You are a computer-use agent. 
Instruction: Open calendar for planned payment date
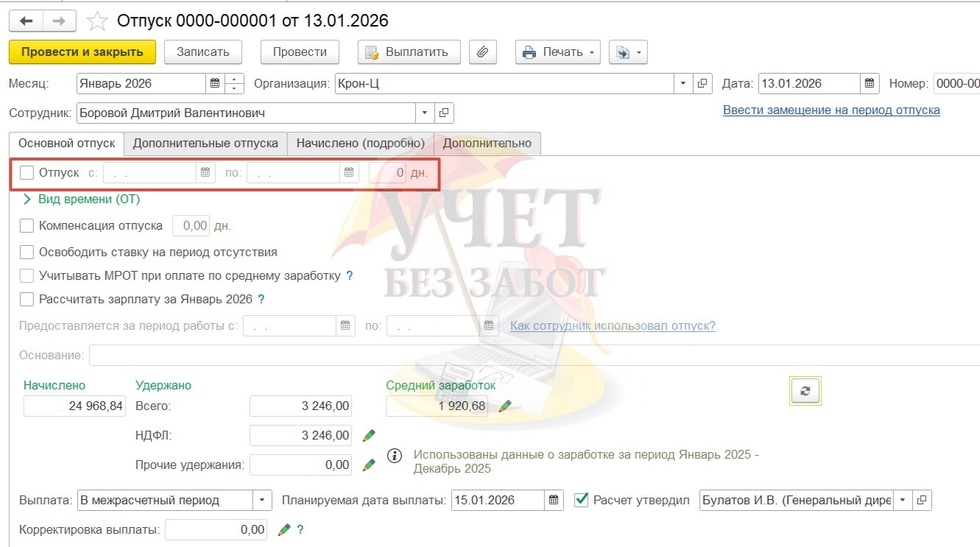coord(554,501)
